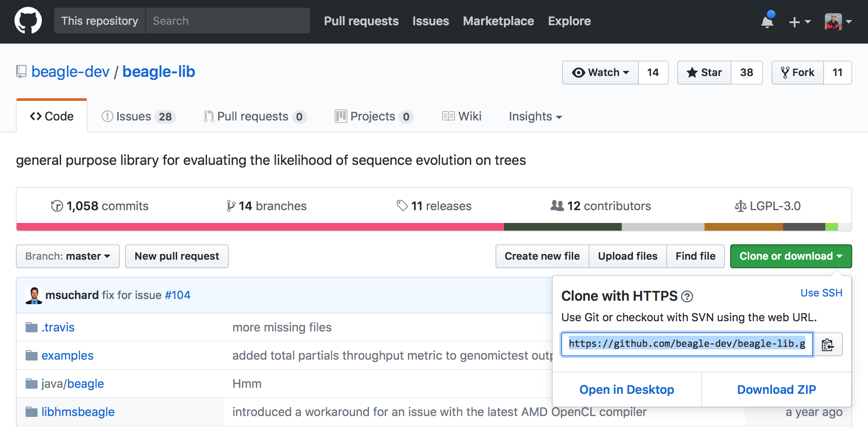Open the Projects tab
The height and width of the screenshot is (428, 868).
point(374,116)
